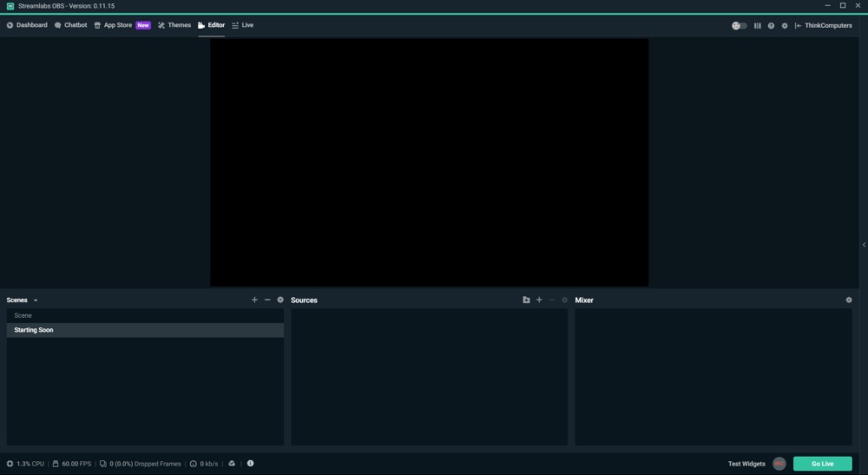868x475 pixels.
Task: Select the Editor tab
Action: point(211,25)
